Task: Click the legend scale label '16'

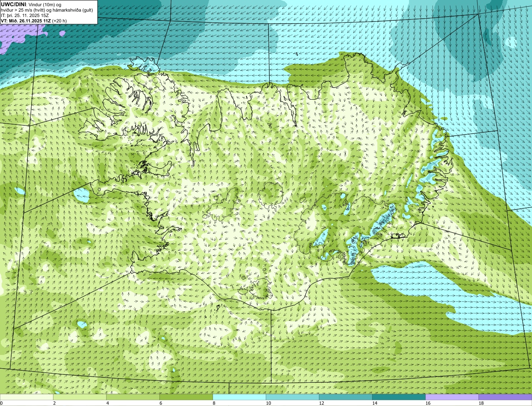Action: click(x=428, y=403)
